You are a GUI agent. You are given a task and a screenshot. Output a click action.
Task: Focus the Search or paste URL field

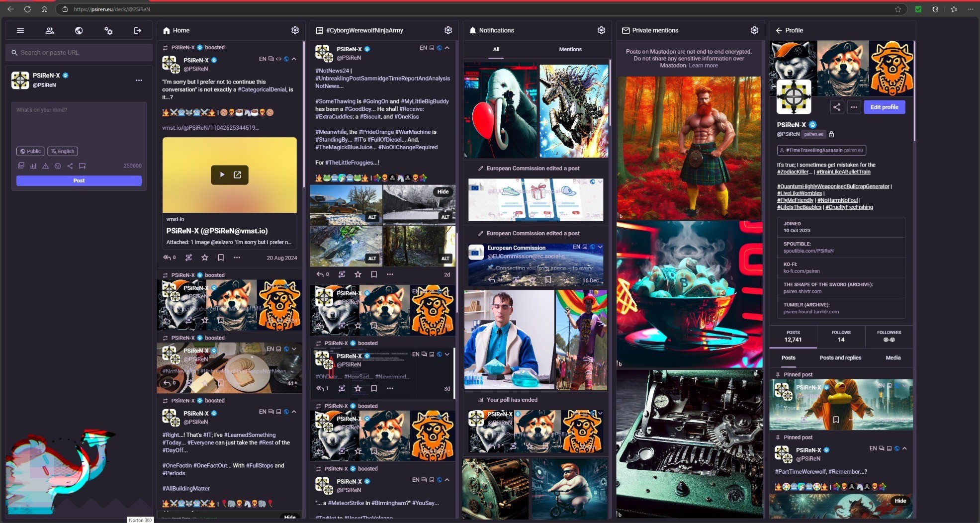click(79, 52)
